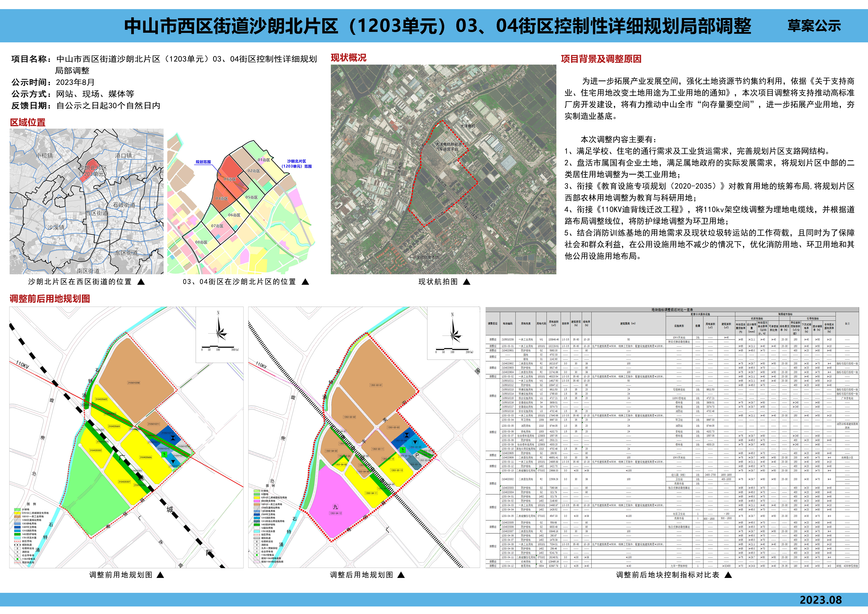Image resolution: width=868 pixels, height=614 pixels.
Task: Click parcel label 1203-03-01
Action: 376,385
